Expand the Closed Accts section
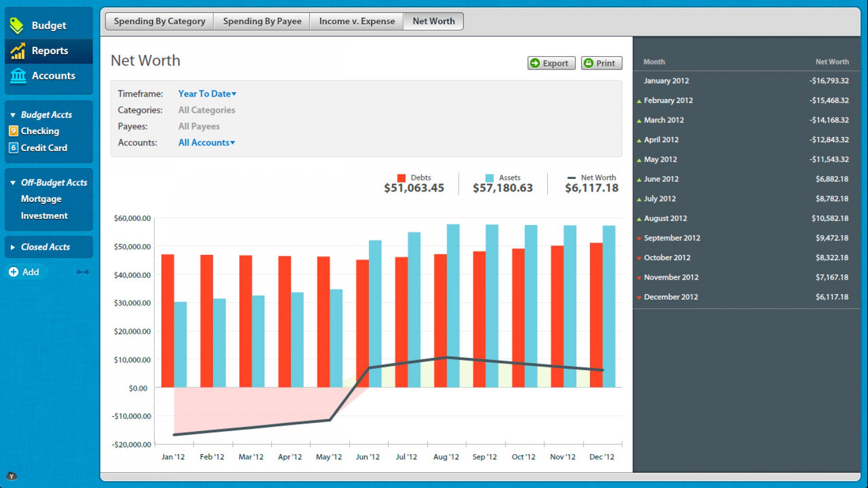This screenshot has width=868, height=488. [13, 247]
